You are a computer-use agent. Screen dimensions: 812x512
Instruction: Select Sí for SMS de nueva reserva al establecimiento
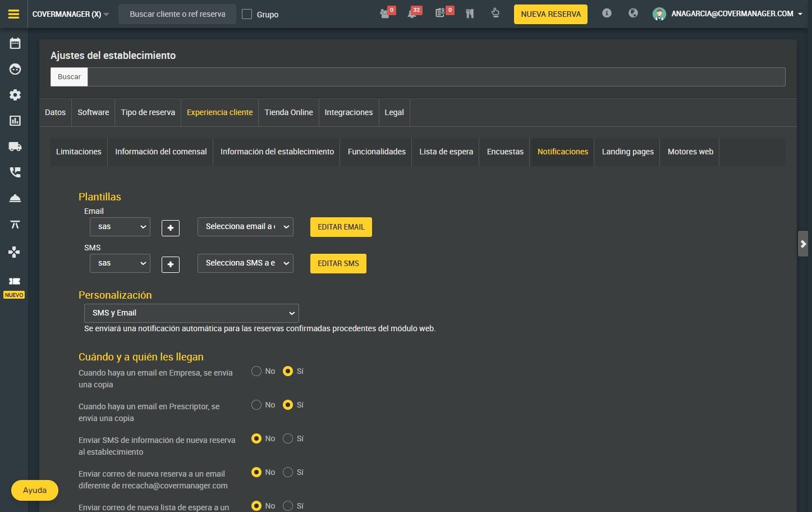pos(288,438)
